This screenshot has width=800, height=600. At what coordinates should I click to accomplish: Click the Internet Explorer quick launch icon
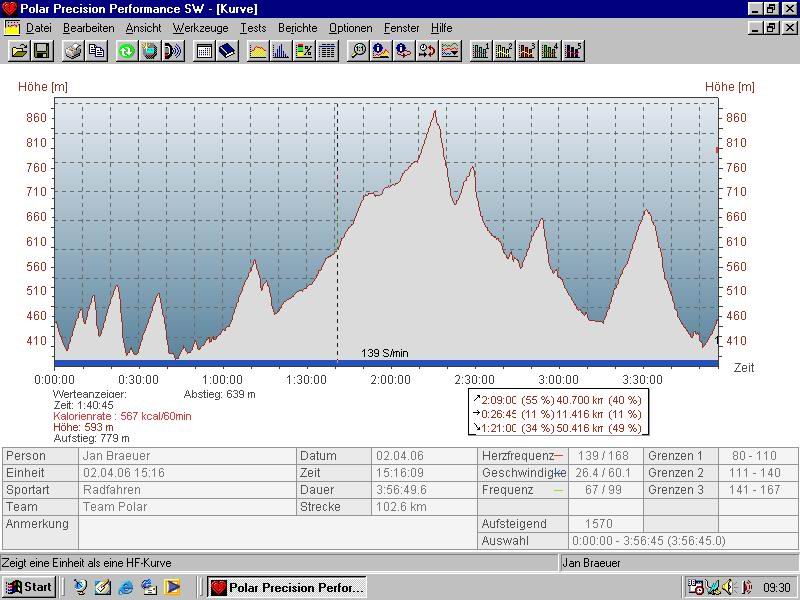tap(126, 587)
